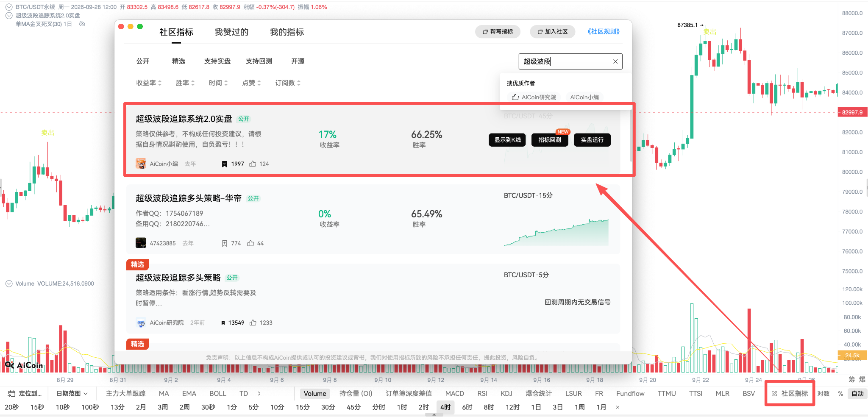The height and width of the screenshot is (417, 868).
Task: Toggle 对数 scale on the chart
Action: pyautogui.click(x=823, y=394)
